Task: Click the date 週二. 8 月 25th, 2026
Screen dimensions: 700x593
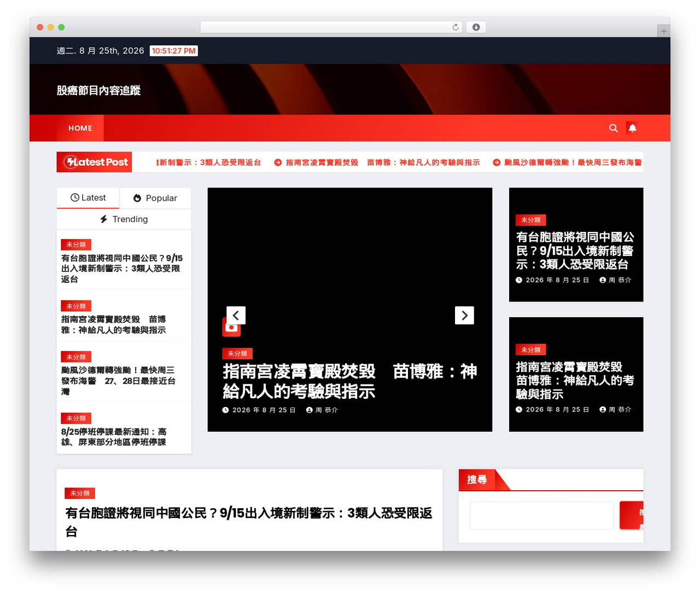Action: [x=101, y=51]
